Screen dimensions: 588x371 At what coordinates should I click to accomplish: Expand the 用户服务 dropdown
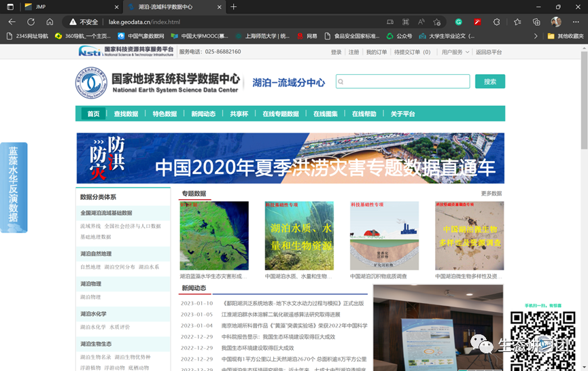(x=455, y=52)
